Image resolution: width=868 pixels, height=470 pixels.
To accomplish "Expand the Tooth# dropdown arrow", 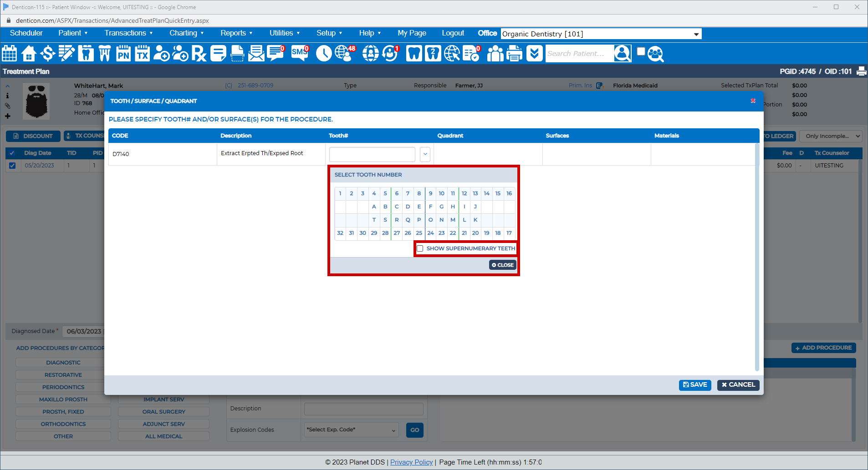I will 425,154.
